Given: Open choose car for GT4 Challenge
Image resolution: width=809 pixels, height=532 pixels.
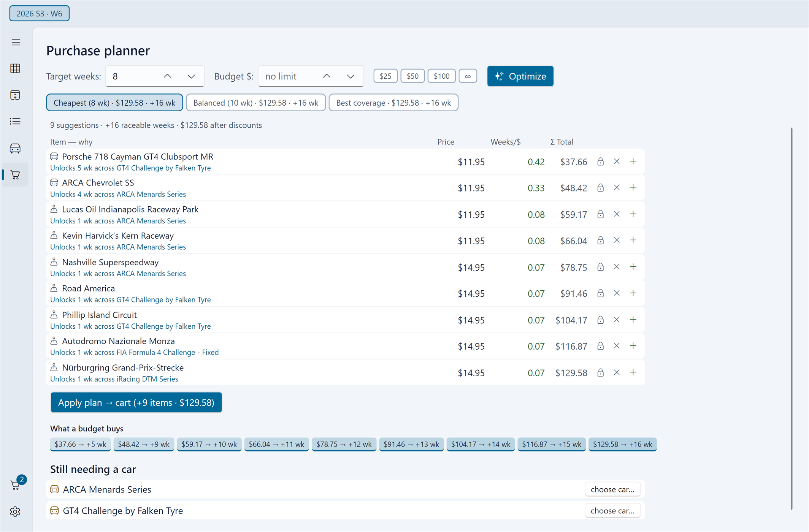Looking at the screenshot, I should [612, 511].
